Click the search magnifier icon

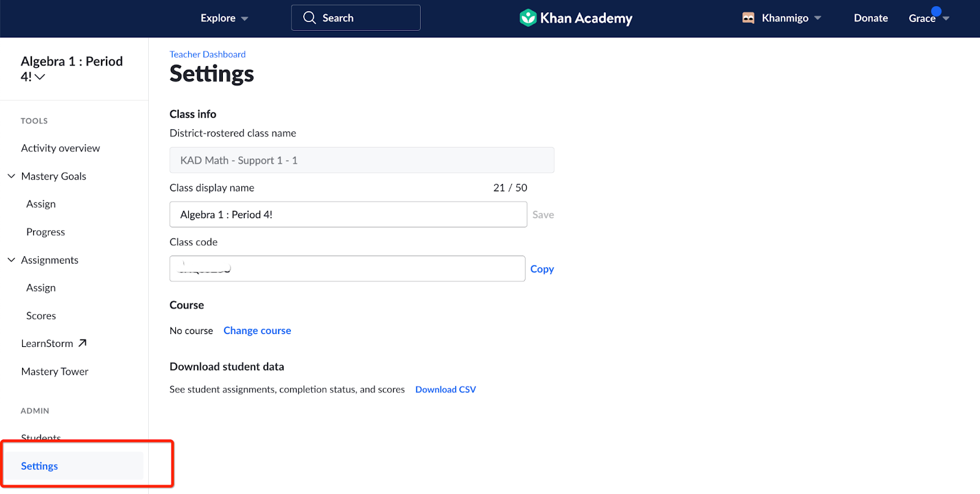[309, 18]
